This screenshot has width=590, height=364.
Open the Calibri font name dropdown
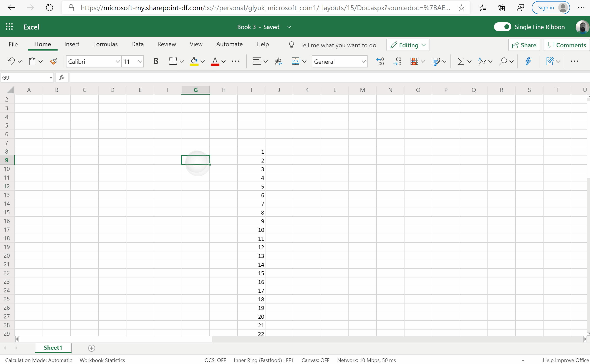[x=118, y=62]
